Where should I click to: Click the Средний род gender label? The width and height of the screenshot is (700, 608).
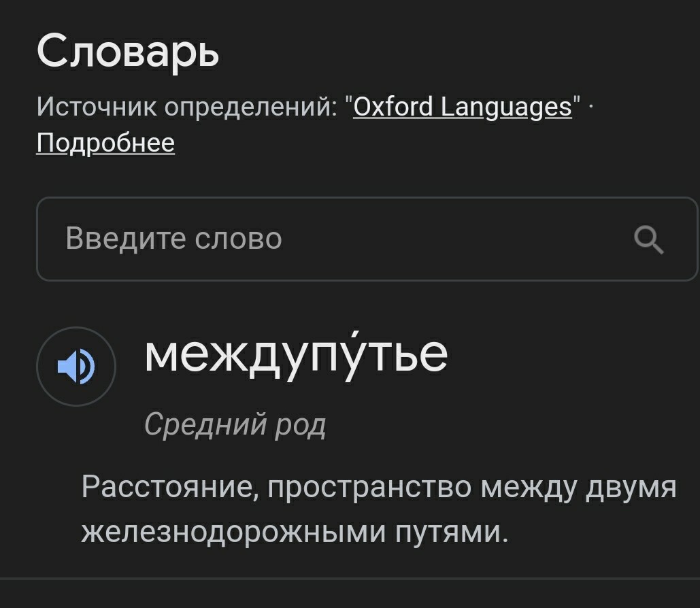point(235,424)
